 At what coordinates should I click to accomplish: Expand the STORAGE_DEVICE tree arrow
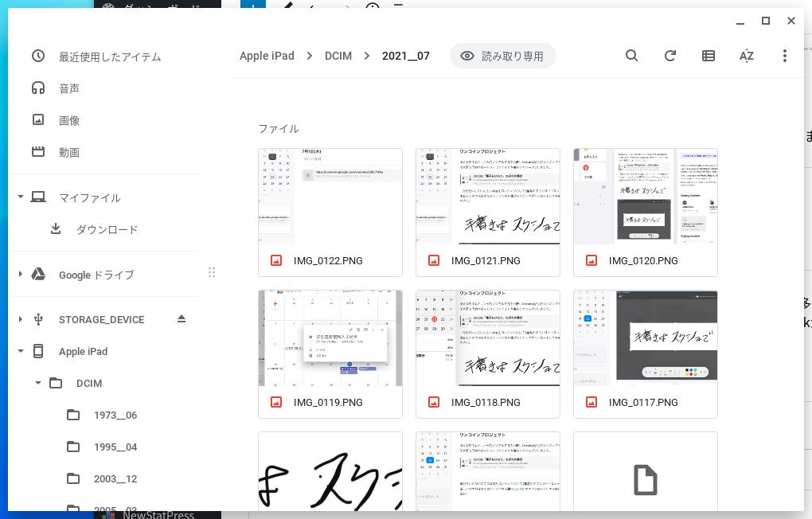coord(21,319)
